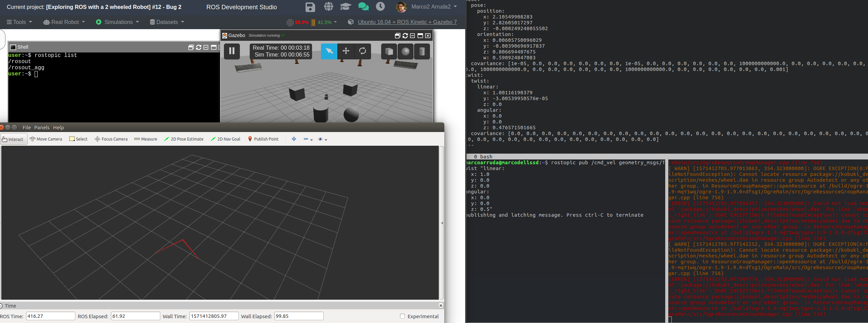Enable the Experimental checkbox
868x323 pixels.
tap(402, 316)
